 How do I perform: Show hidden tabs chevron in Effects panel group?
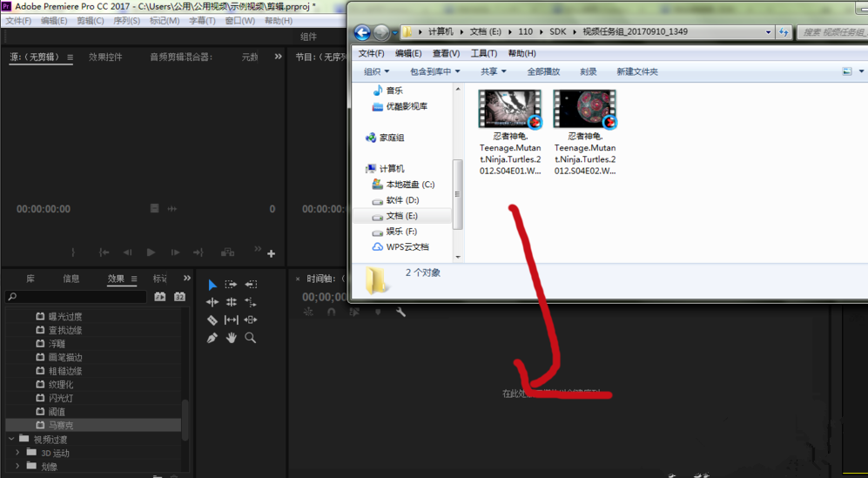click(x=187, y=278)
